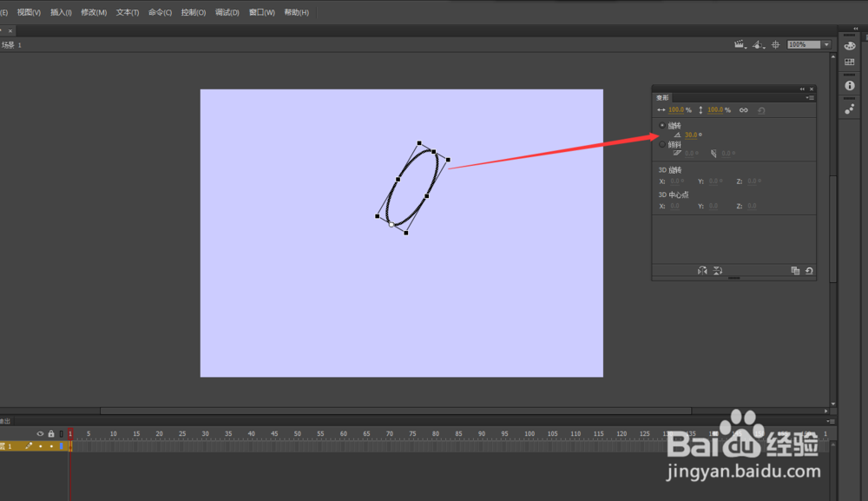The image size is (868, 501).
Task: Open the 视图(V) menu
Action: (x=29, y=12)
